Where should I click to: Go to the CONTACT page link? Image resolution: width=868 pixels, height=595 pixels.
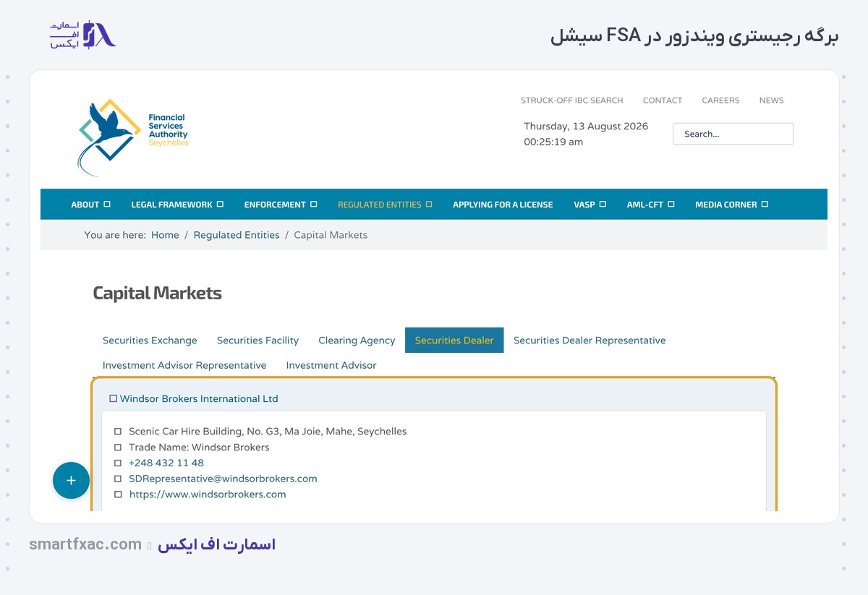[x=663, y=100]
